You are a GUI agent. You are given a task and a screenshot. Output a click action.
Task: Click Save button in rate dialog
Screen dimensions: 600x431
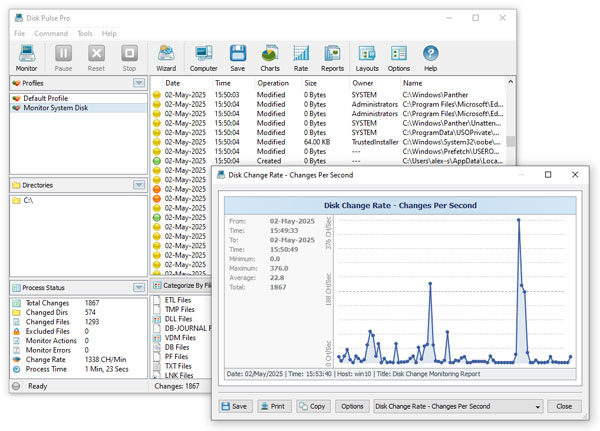pyautogui.click(x=235, y=407)
